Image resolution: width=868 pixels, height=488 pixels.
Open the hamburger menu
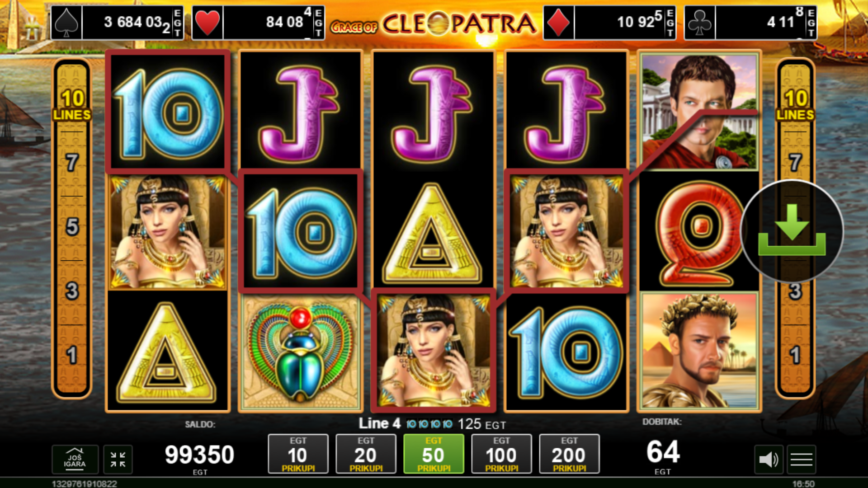802,460
